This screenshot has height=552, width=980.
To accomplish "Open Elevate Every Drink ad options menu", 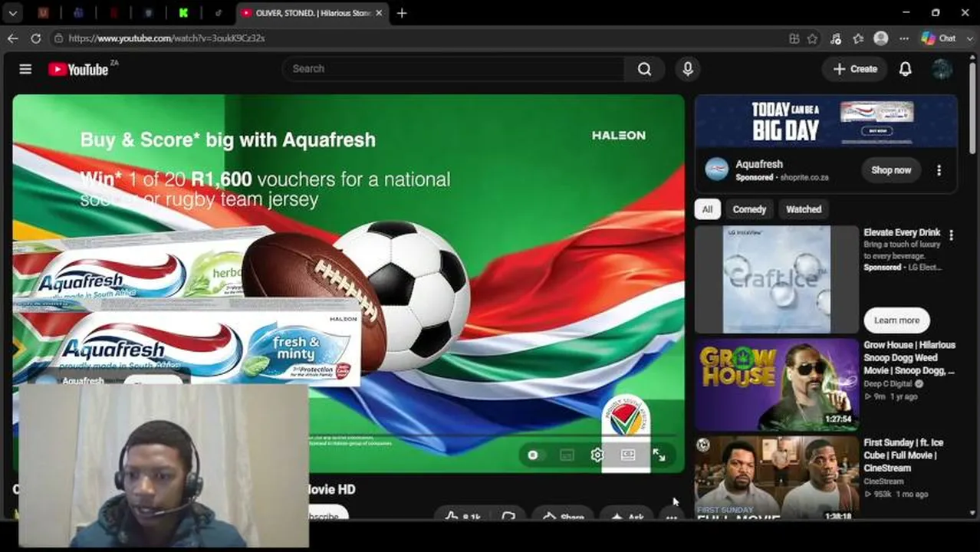I will pos(951,235).
